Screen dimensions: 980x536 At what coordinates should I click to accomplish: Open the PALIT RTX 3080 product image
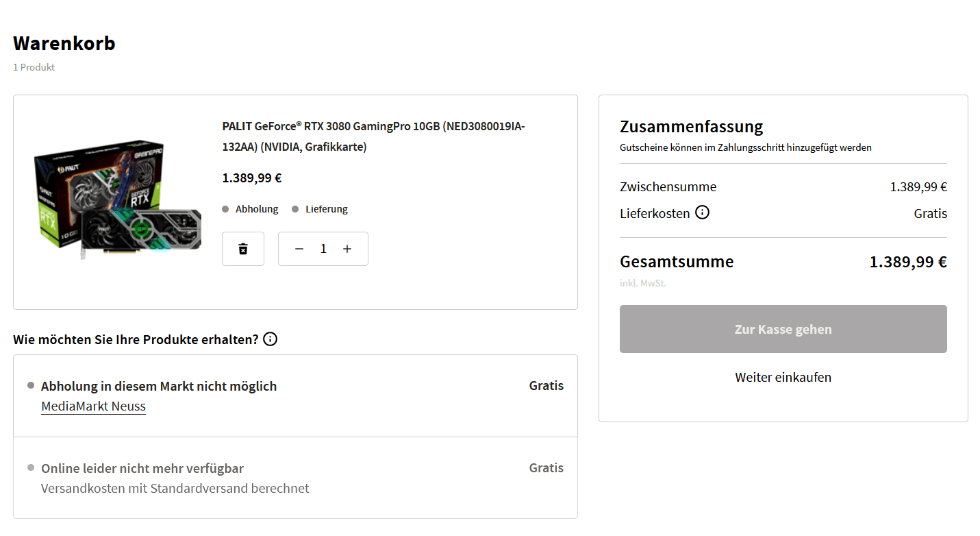pos(118,202)
